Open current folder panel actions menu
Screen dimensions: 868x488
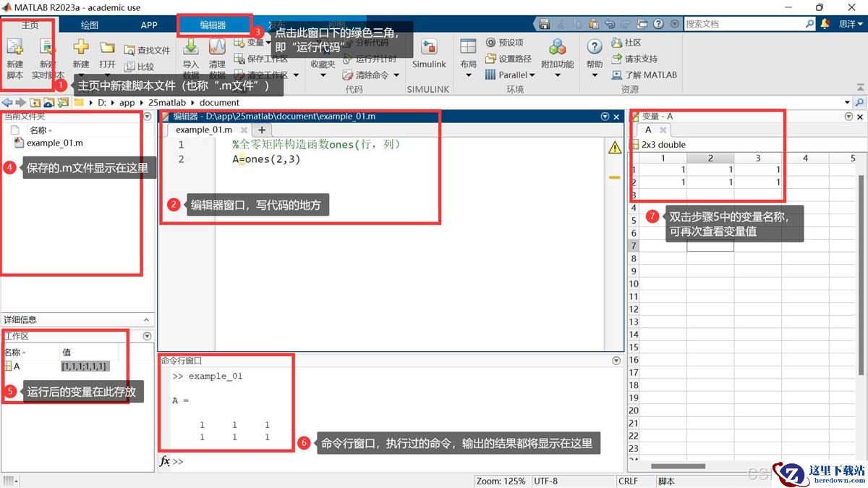(148, 116)
